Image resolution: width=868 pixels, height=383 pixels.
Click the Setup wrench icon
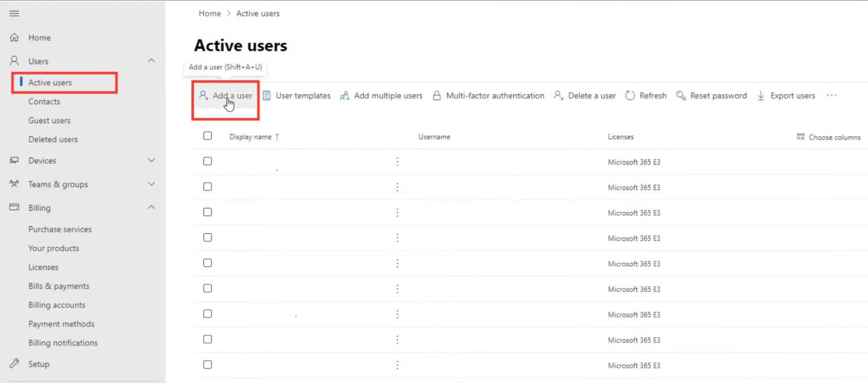click(15, 364)
